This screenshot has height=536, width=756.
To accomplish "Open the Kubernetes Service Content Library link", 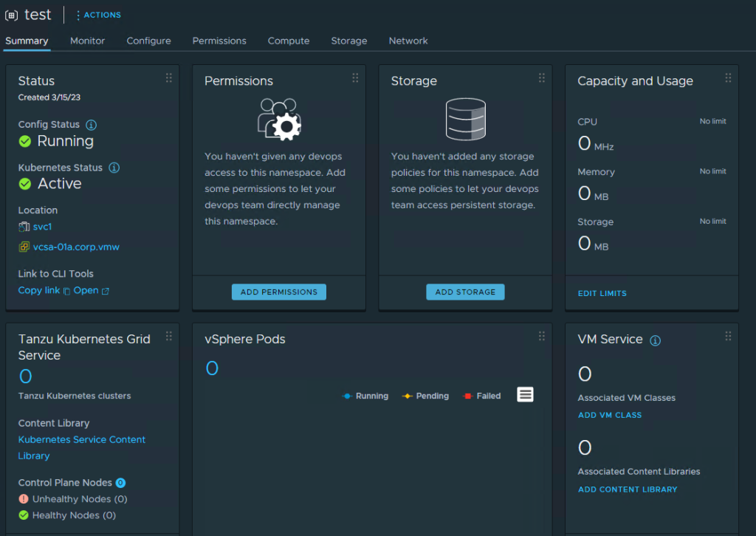I will click(x=82, y=448).
